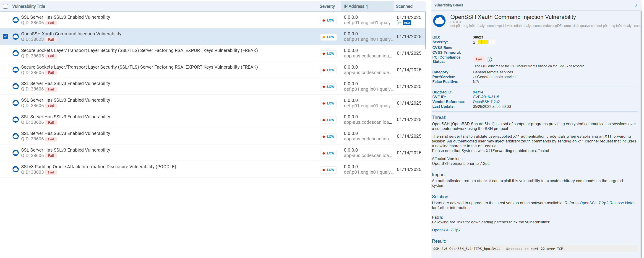The image size is (644, 258).
Task: Click the large cloud icon in Vulnerability Details
Action: pyautogui.click(x=439, y=21)
